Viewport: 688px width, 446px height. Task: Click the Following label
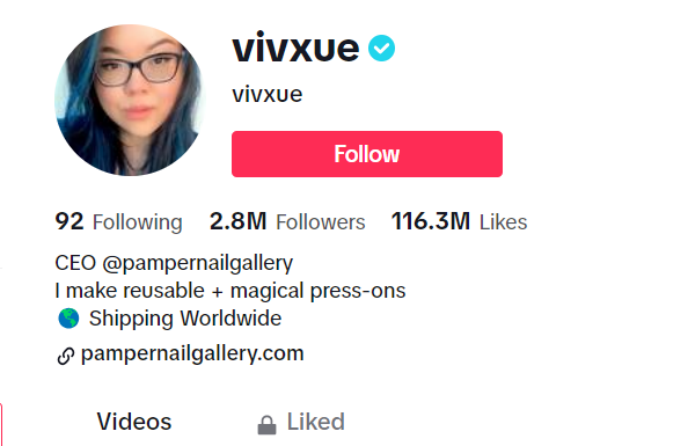137,223
